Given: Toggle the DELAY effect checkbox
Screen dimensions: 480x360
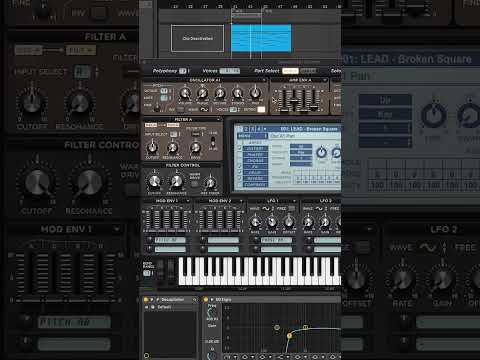Looking at the screenshot, I should 239,172.
